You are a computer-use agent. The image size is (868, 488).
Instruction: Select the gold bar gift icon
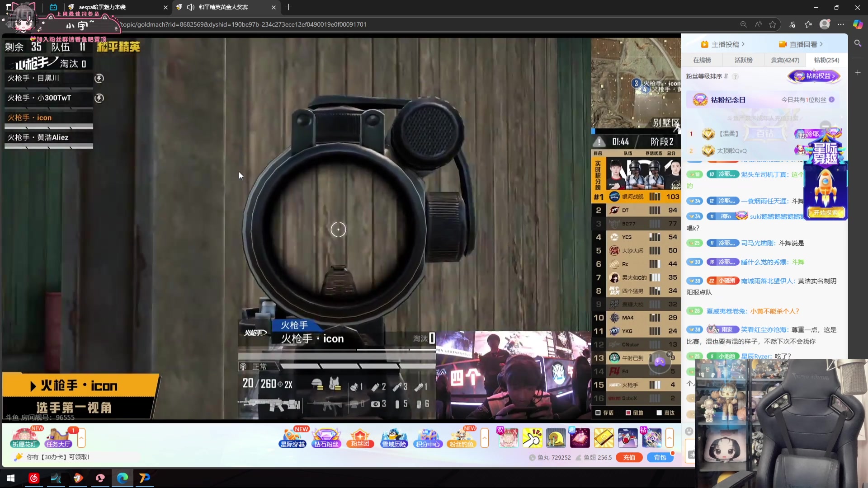pyautogui.click(x=604, y=438)
